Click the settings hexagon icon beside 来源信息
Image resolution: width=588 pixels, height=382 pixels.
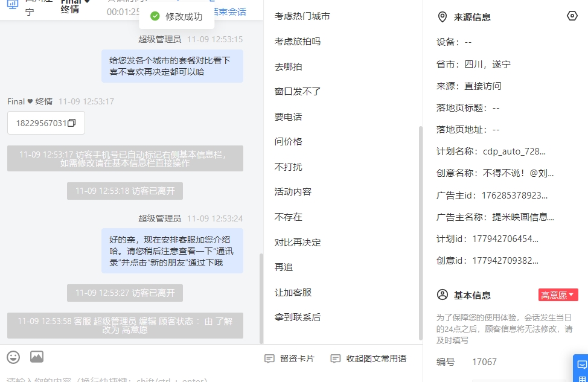pos(572,16)
